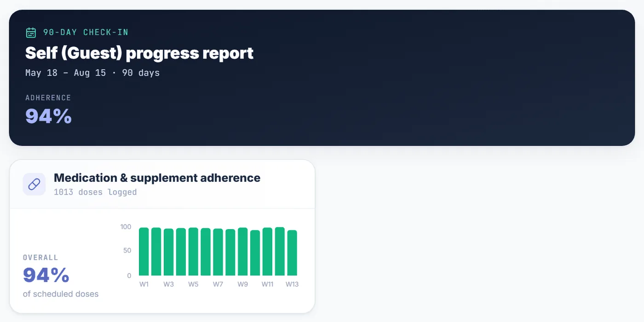
Task: Click the calendar icon beside 90-DAY CHECK-IN
Action: pyautogui.click(x=31, y=33)
